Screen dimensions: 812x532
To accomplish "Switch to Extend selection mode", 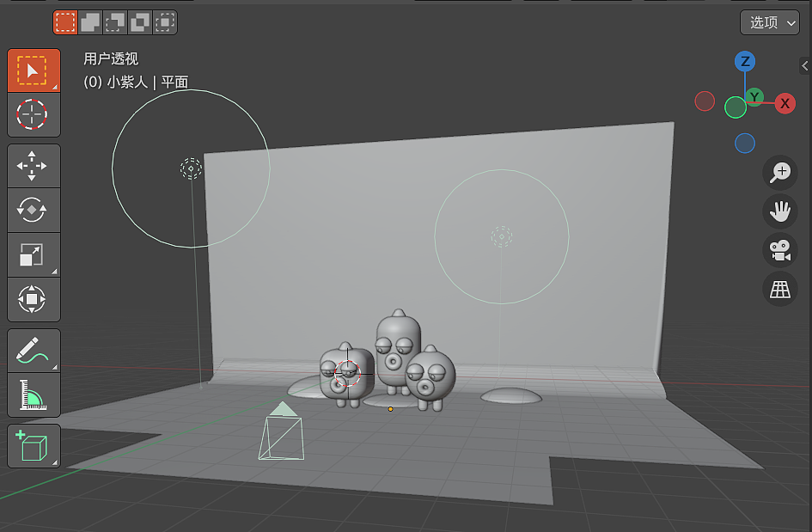I will coord(90,22).
